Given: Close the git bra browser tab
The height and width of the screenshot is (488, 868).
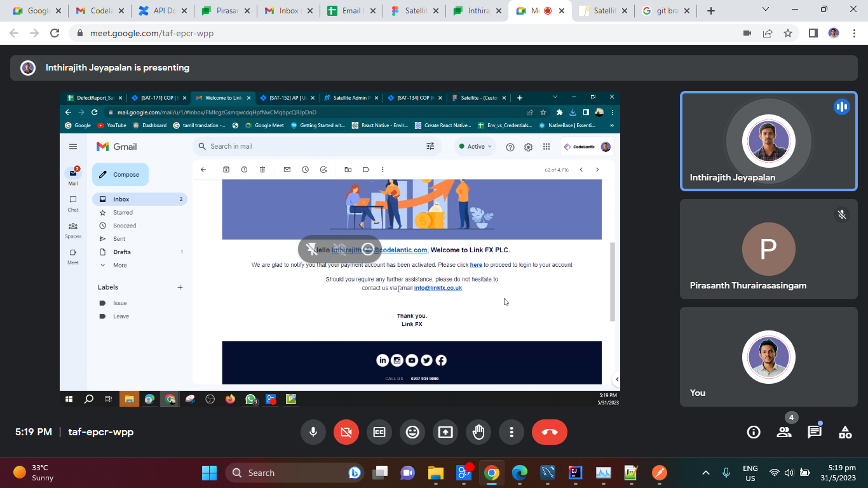Looking at the screenshot, I should (687, 11).
